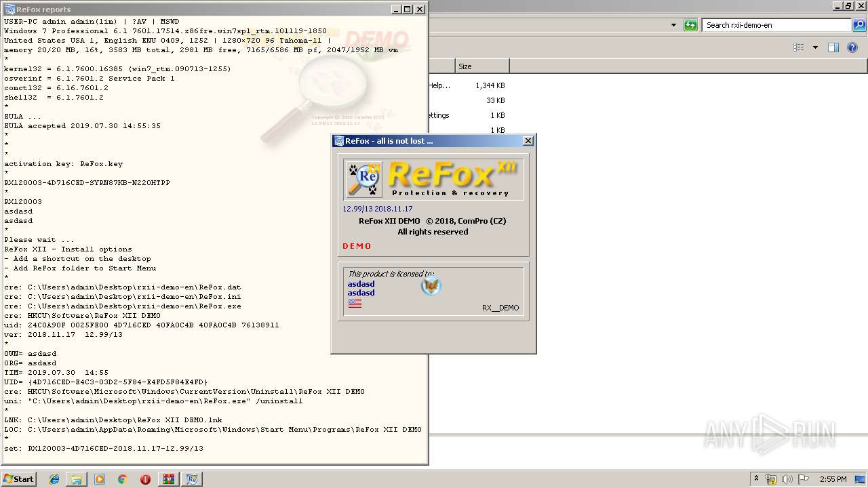Close the ReFox reports window
Screen dimensions: 868x488
tap(420, 9)
